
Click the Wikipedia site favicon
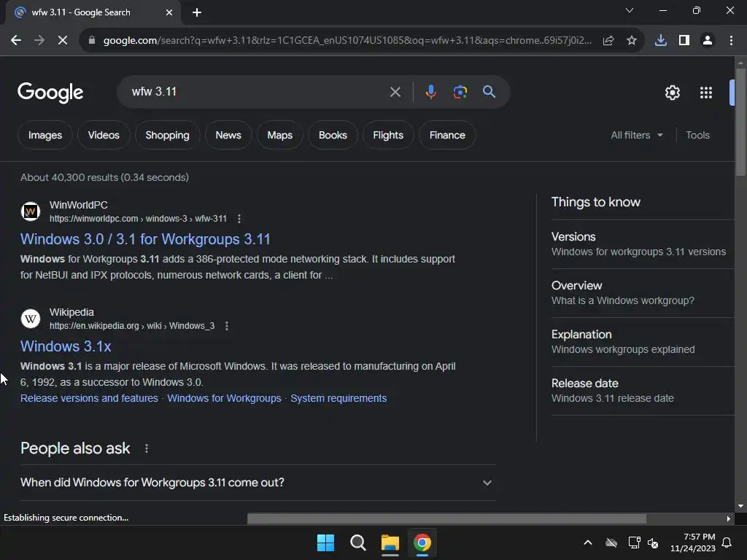[31, 319]
